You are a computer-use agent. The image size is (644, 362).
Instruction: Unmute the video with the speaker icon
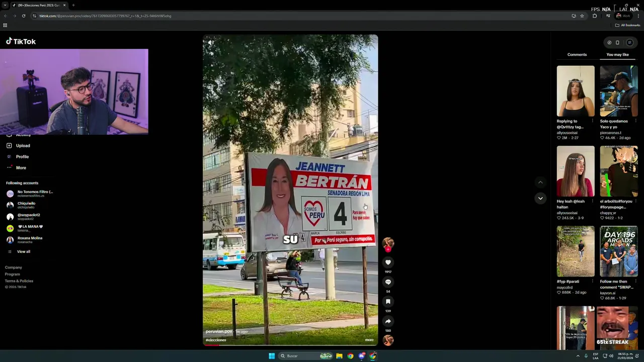point(211,43)
